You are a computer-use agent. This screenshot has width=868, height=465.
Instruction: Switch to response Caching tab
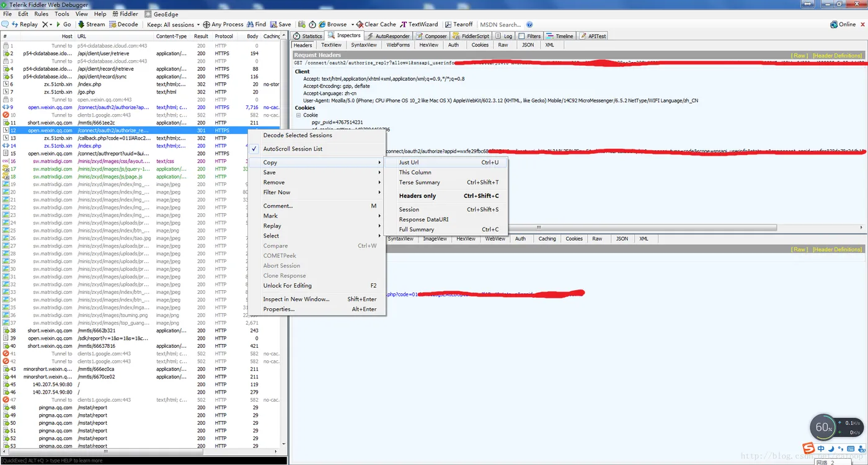pos(547,239)
